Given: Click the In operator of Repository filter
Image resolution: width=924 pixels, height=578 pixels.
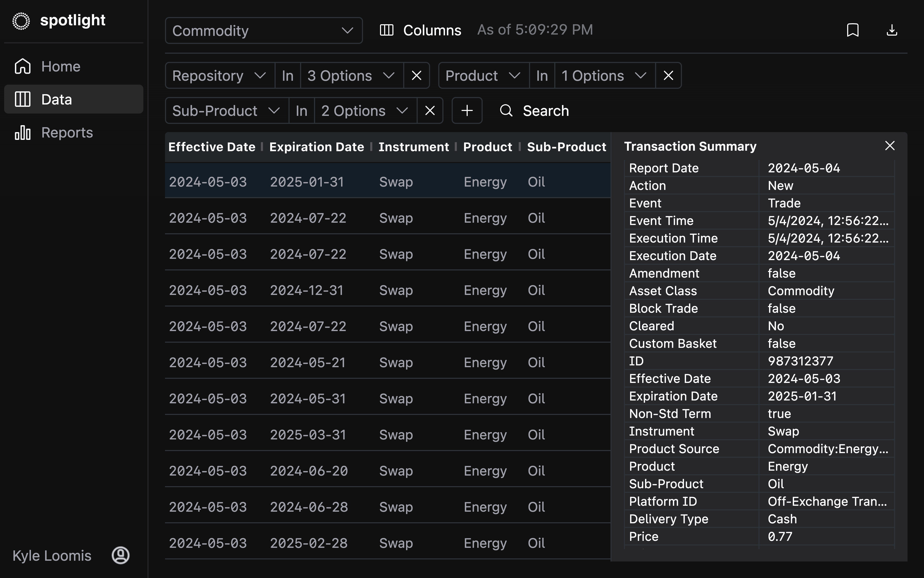Looking at the screenshot, I should tap(288, 76).
